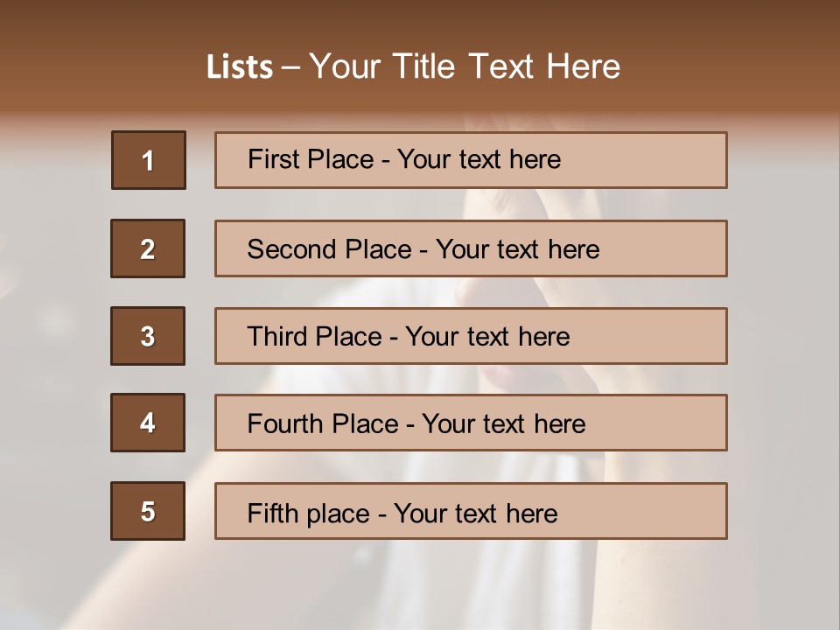Click the number 1 box
Screen dimensions: 840x630
[148, 160]
